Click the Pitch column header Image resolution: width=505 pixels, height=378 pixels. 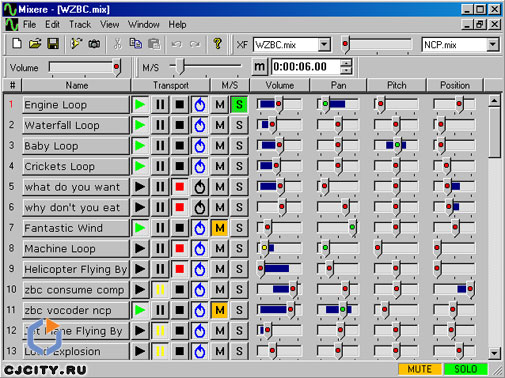[397, 86]
